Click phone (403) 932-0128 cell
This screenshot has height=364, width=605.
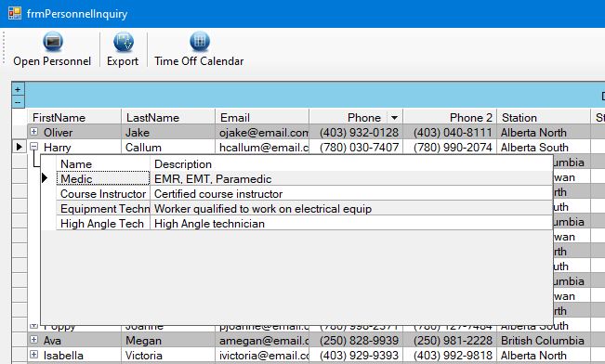(x=356, y=132)
